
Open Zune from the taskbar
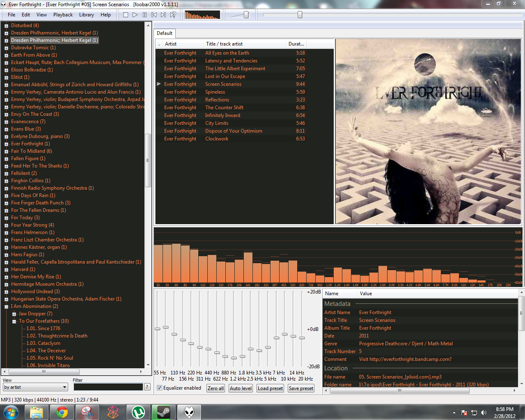coord(113,412)
